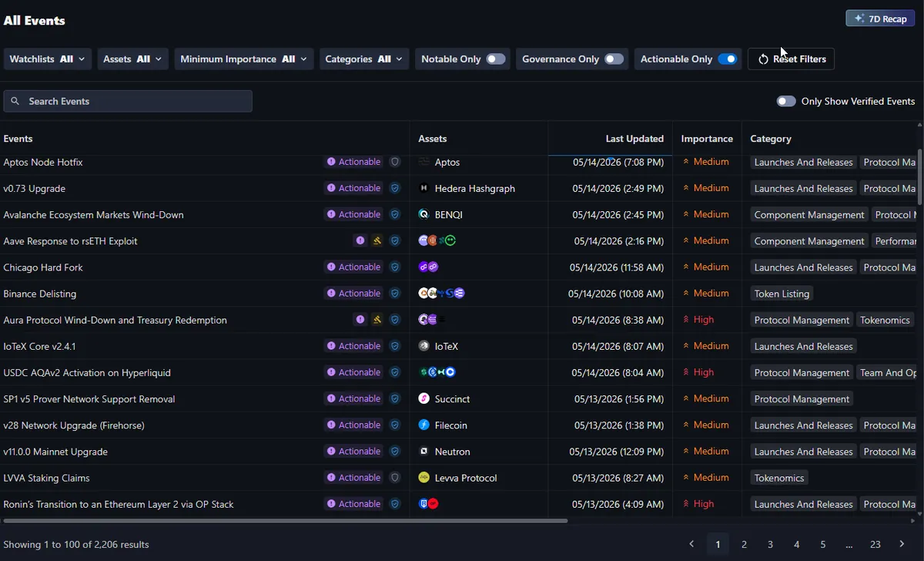
Task: Click Actionable badge in v11.0.0 Mainnet Upgrade row
Action: click(x=353, y=452)
